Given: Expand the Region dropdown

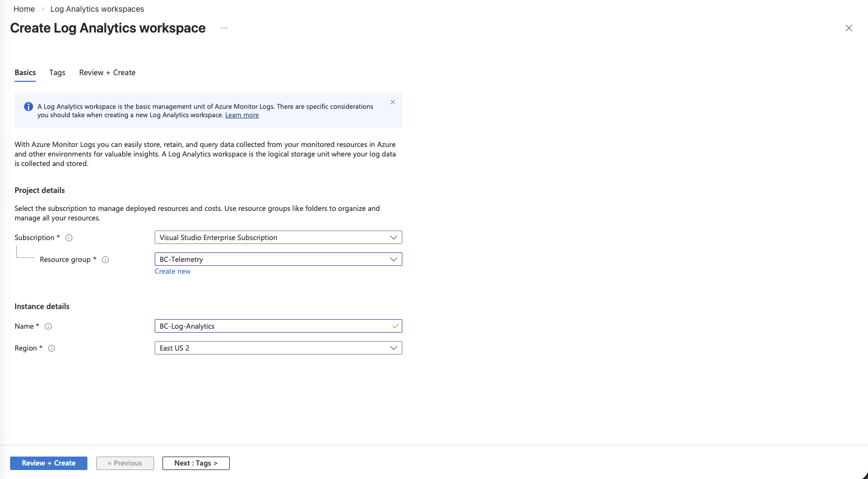Looking at the screenshot, I should 278,348.
